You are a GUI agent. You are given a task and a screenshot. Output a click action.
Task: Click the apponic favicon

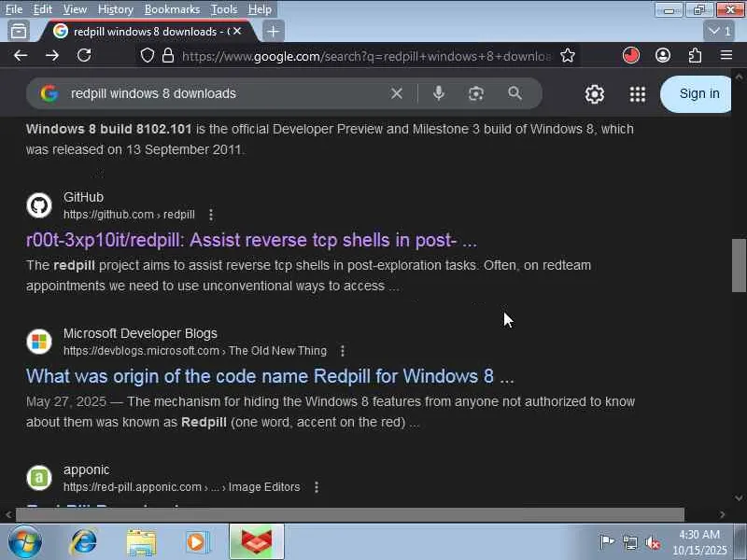pyautogui.click(x=39, y=478)
